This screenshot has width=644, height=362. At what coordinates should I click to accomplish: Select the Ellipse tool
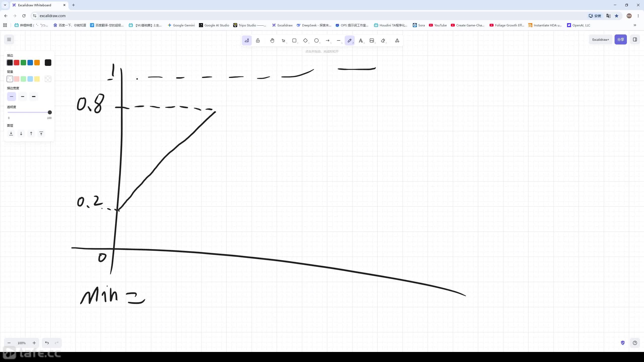(x=316, y=40)
